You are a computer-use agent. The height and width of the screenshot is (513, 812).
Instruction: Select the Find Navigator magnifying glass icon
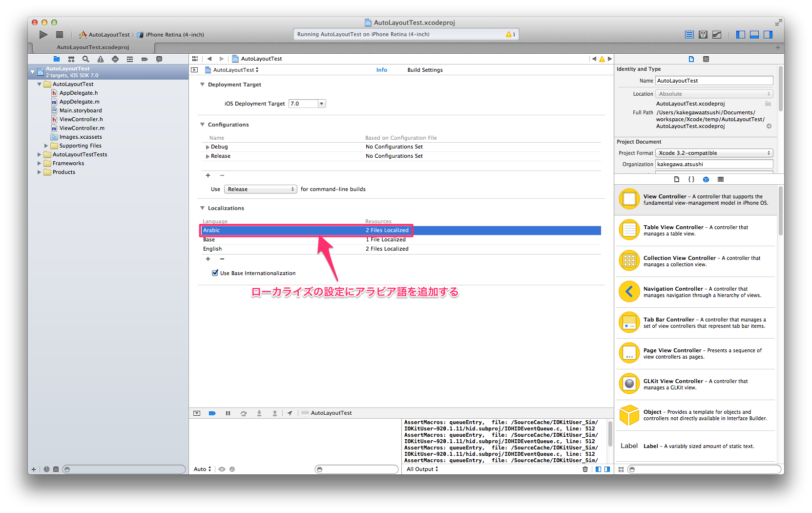pyautogui.click(x=86, y=59)
